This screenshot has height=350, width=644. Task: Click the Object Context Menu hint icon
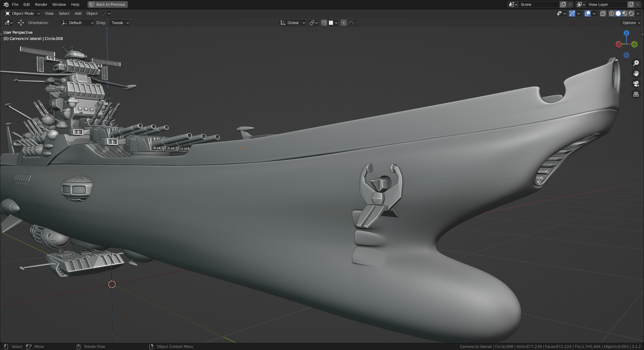[x=151, y=347]
